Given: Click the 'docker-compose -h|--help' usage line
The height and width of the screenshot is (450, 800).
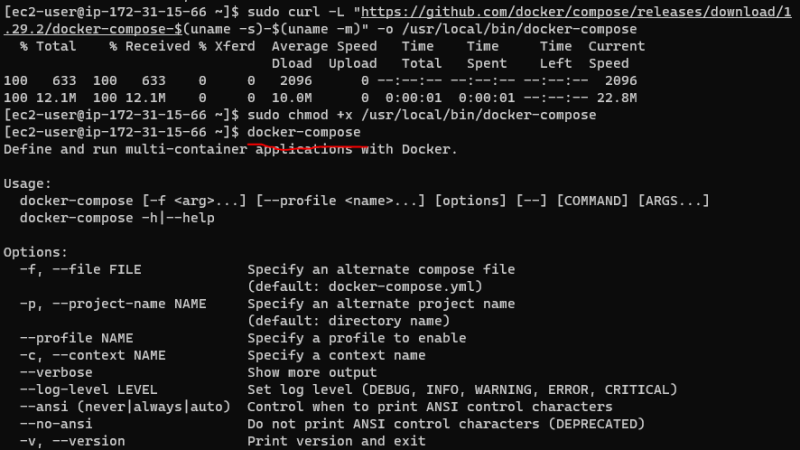Looking at the screenshot, I should (x=117, y=218).
